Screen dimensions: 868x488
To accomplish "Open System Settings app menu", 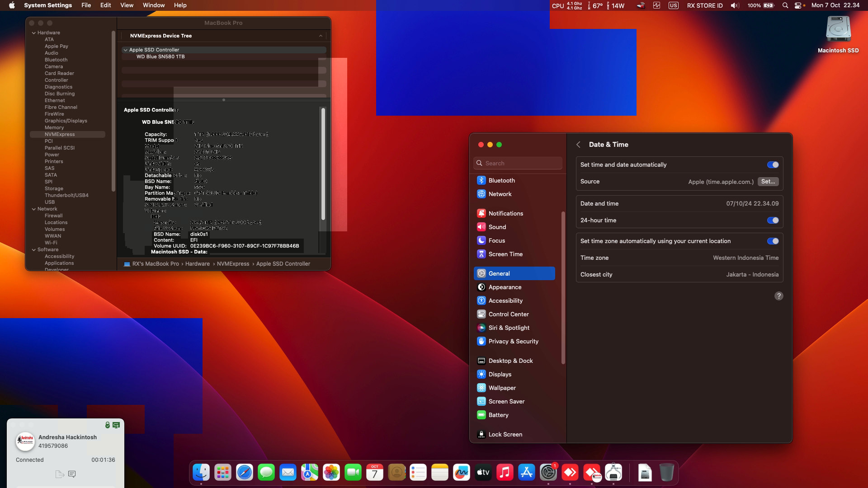I will 48,5.
